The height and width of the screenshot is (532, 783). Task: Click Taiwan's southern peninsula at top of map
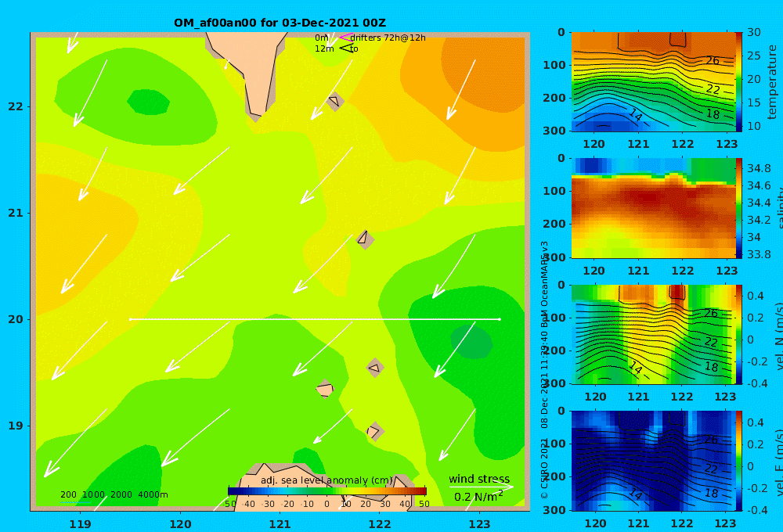coord(254,70)
